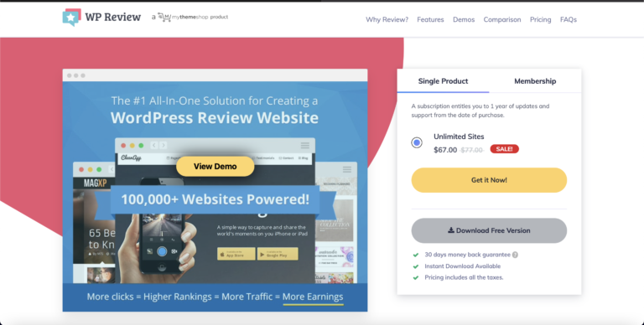Navigate to the Pricing section

point(540,19)
